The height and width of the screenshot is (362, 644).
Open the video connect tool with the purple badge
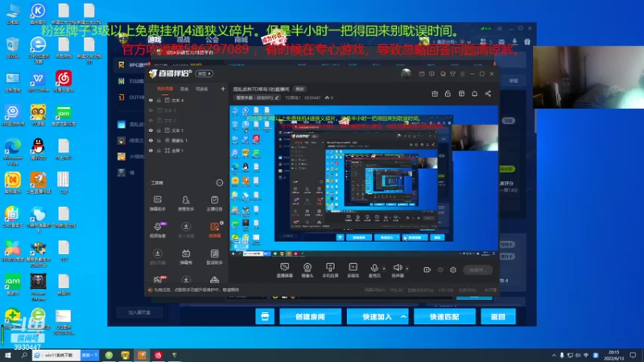pyautogui.click(x=157, y=230)
